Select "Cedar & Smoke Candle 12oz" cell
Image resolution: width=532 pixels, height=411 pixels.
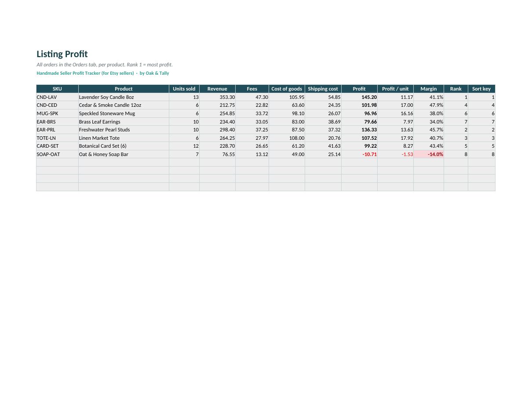click(124, 105)
